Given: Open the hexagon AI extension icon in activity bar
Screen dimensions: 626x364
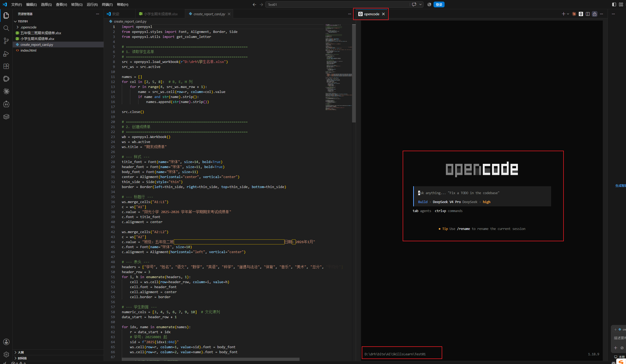Looking at the screenshot, I should [6, 79].
